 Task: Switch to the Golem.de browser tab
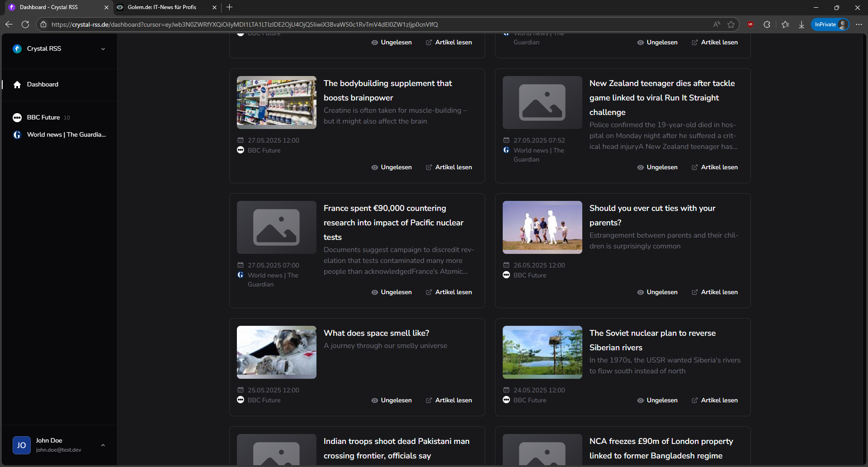click(162, 7)
